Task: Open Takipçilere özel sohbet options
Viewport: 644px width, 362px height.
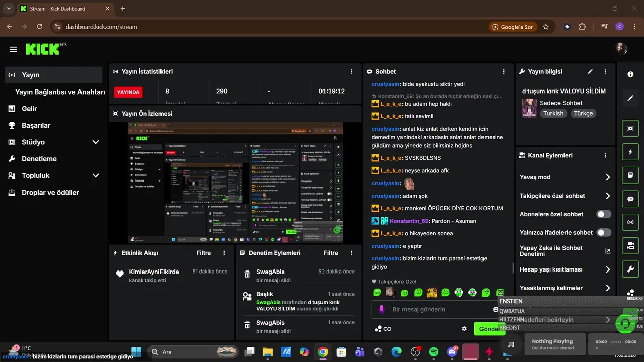Action: coord(565,196)
